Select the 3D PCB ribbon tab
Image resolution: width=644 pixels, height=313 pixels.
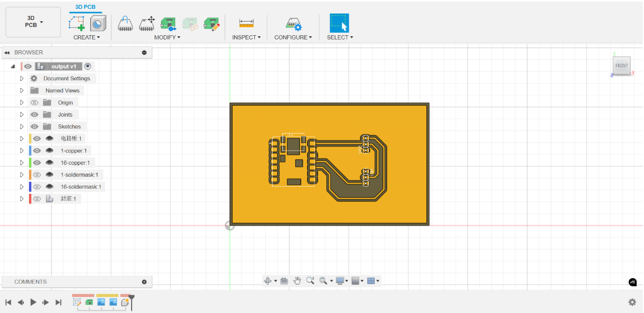(85, 7)
